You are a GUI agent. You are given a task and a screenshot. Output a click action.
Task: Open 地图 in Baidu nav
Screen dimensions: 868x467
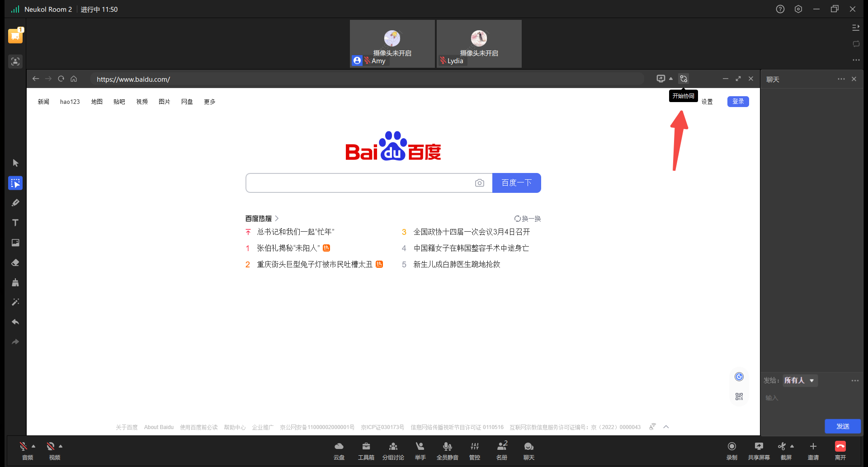(x=97, y=102)
